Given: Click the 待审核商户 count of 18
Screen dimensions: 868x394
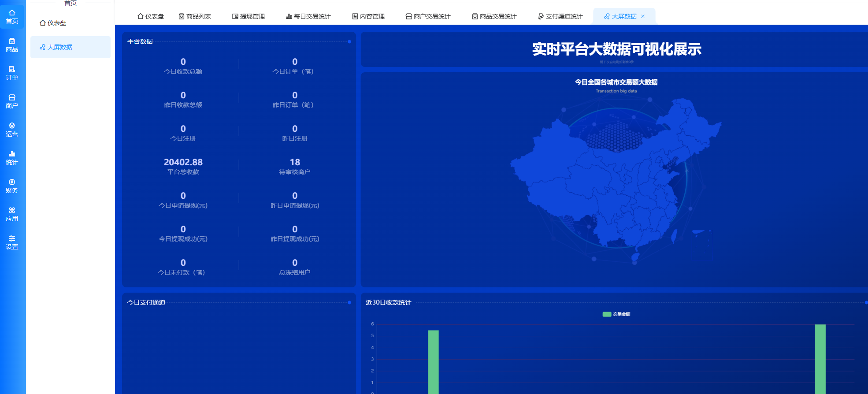Looking at the screenshot, I should click(x=295, y=162).
